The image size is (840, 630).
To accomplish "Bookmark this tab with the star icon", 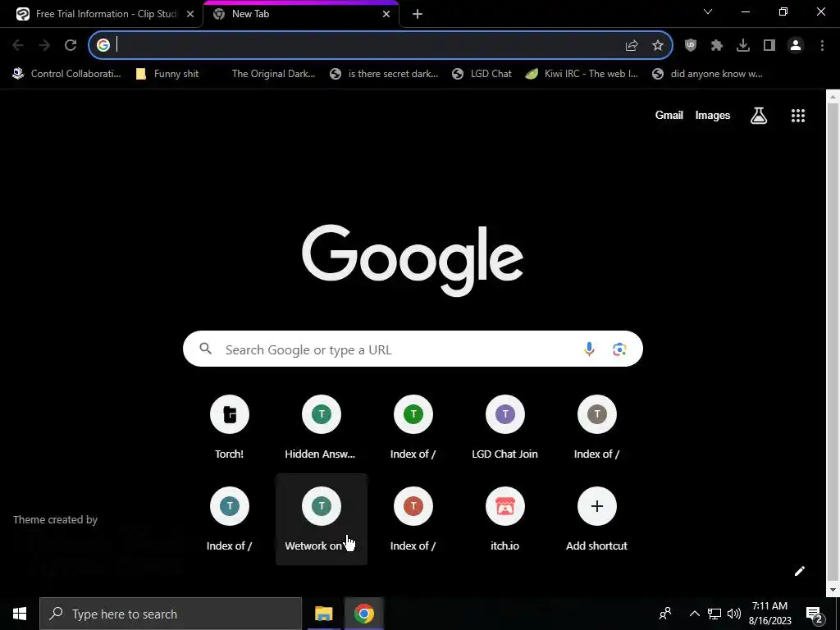I will coord(658,46).
